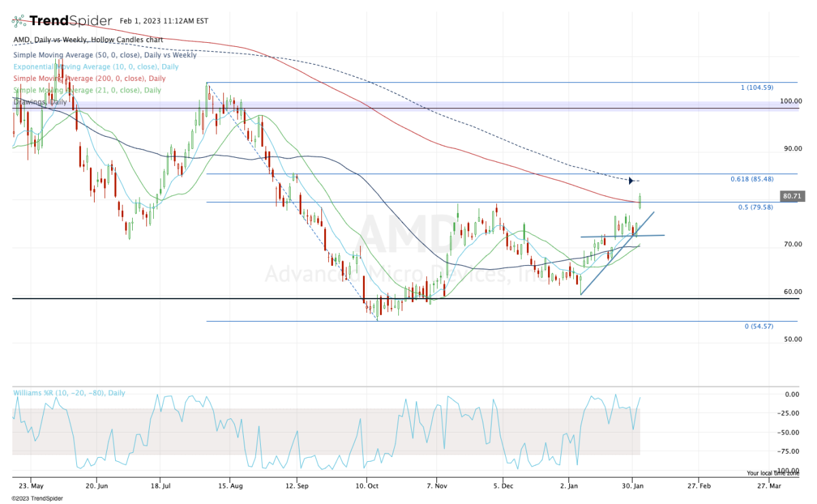Select the Simple Moving Average 21 legend entry
The height and width of the screenshot is (504, 817).
coord(87,90)
